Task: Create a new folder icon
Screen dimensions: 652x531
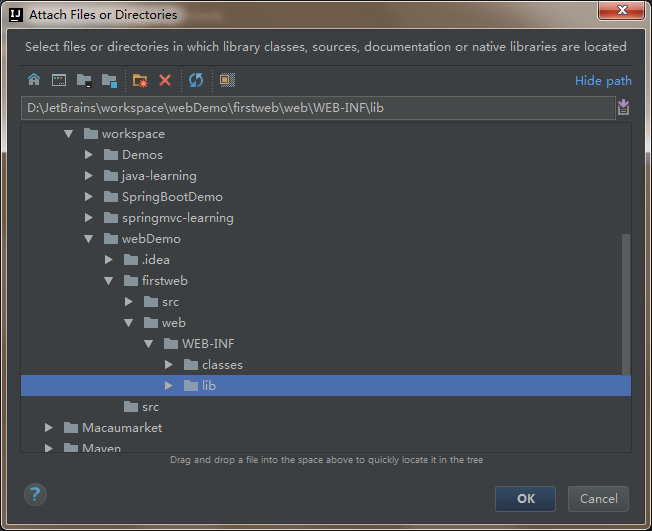Action: pos(140,80)
